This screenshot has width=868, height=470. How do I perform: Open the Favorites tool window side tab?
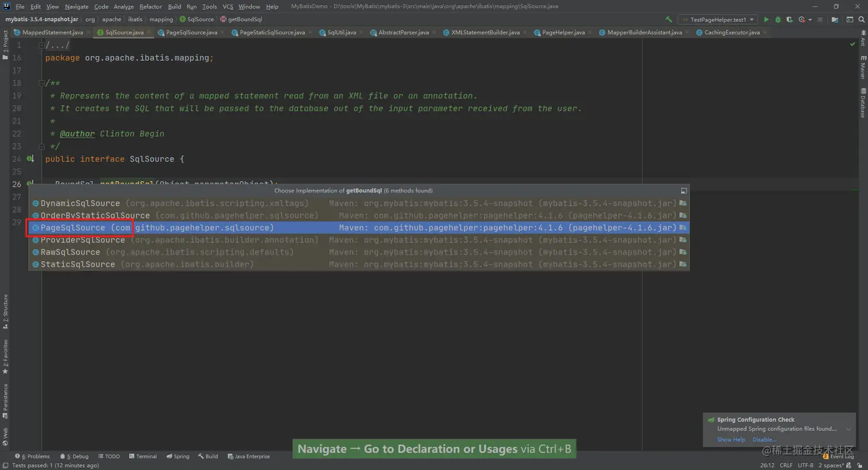(5, 356)
